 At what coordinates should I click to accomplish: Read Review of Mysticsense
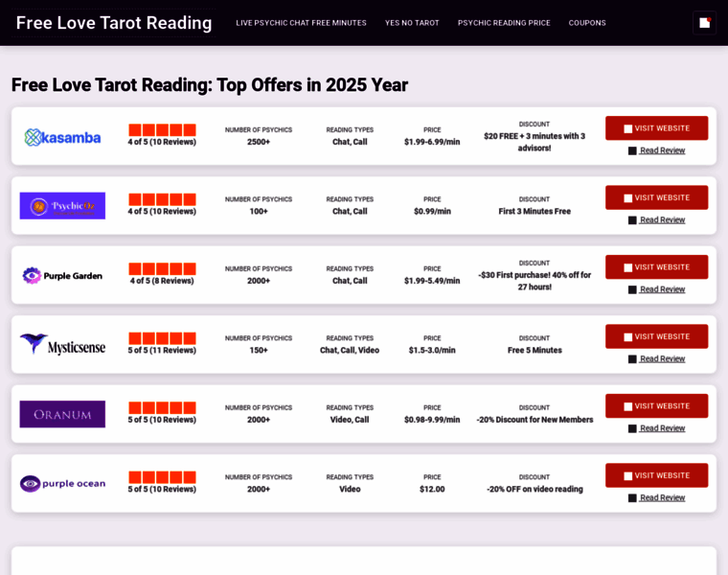coord(656,358)
